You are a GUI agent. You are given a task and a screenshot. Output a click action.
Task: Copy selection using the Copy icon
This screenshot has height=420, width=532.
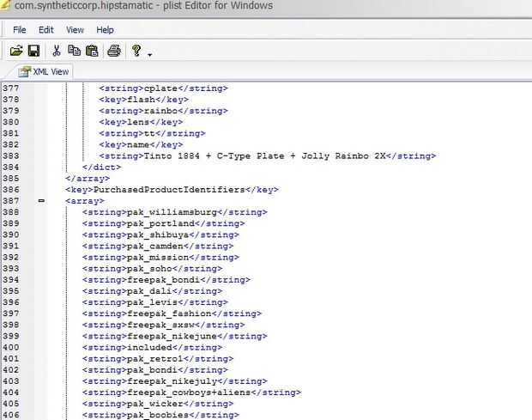[74, 51]
